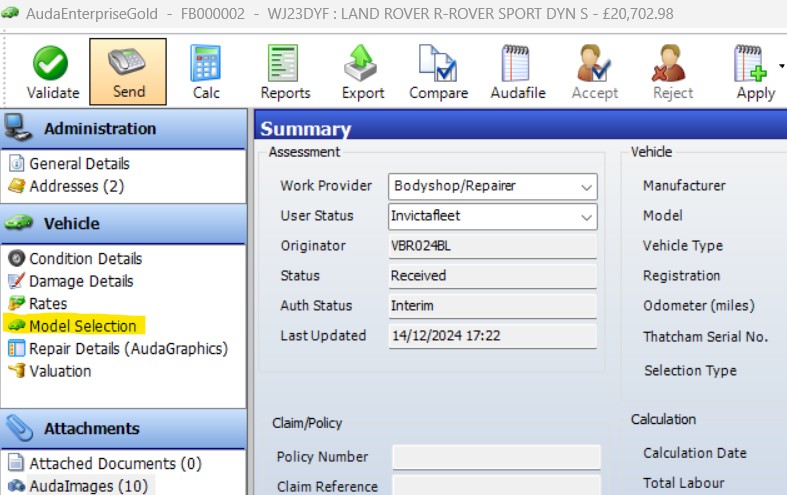Click the Auth Status field showing Interim
This screenshot has width=787, height=495.
click(492, 306)
